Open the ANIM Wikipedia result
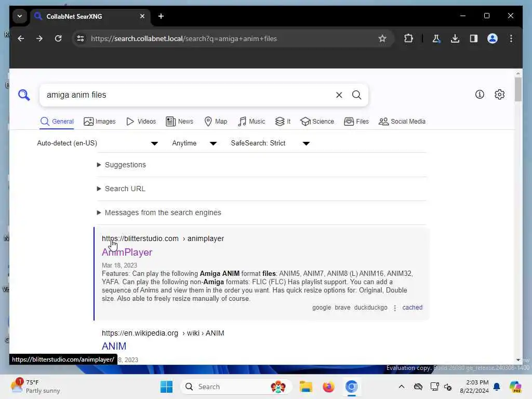 [114, 347]
